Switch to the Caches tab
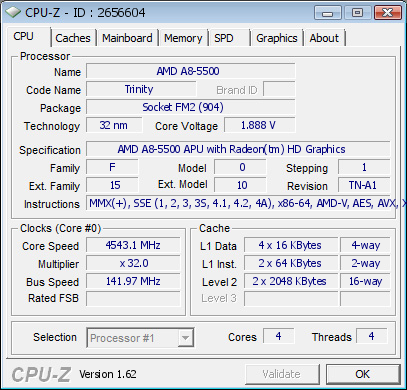The width and height of the screenshot is (407, 390). [73, 38]
